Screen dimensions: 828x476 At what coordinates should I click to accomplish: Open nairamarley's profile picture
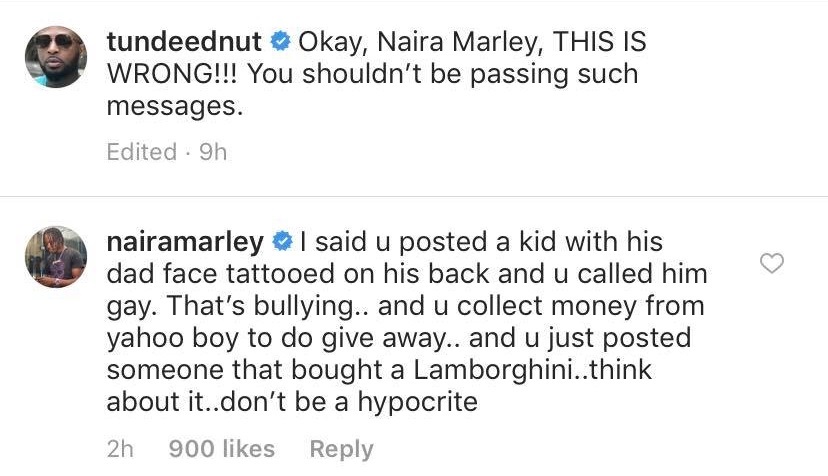[54, 258]
